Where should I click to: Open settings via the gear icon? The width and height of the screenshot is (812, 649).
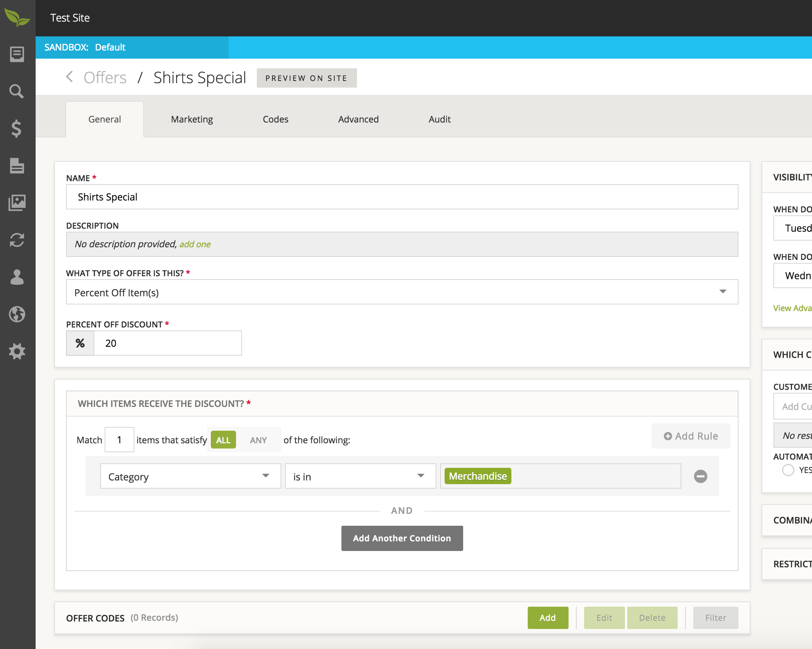point(17,352)
